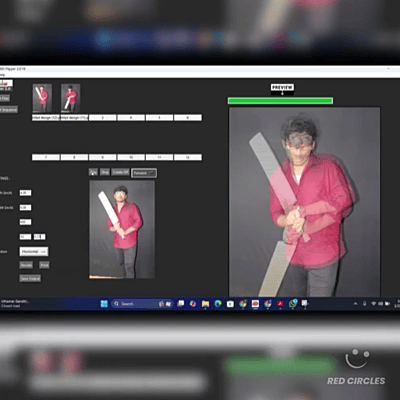Click the width (inch) input field
Image resolution: width=400 pixels, height=400 pixels.
[25, 193]
